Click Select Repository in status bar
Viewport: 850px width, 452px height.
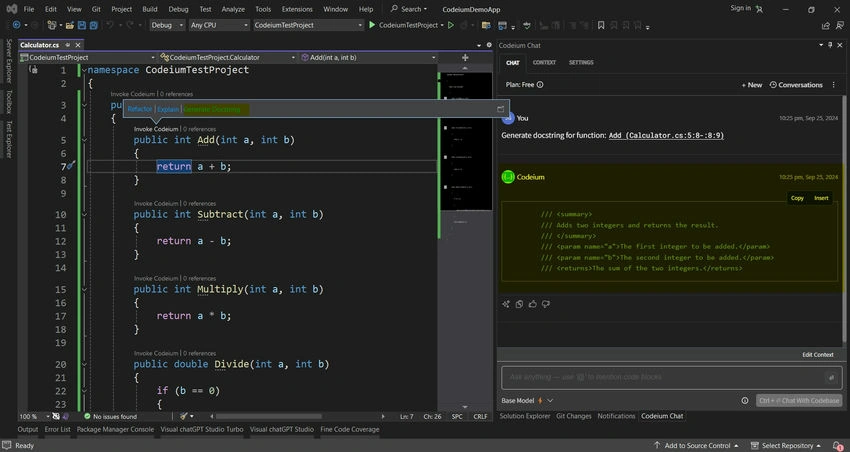pyautogui.click(x=786, y=445)
